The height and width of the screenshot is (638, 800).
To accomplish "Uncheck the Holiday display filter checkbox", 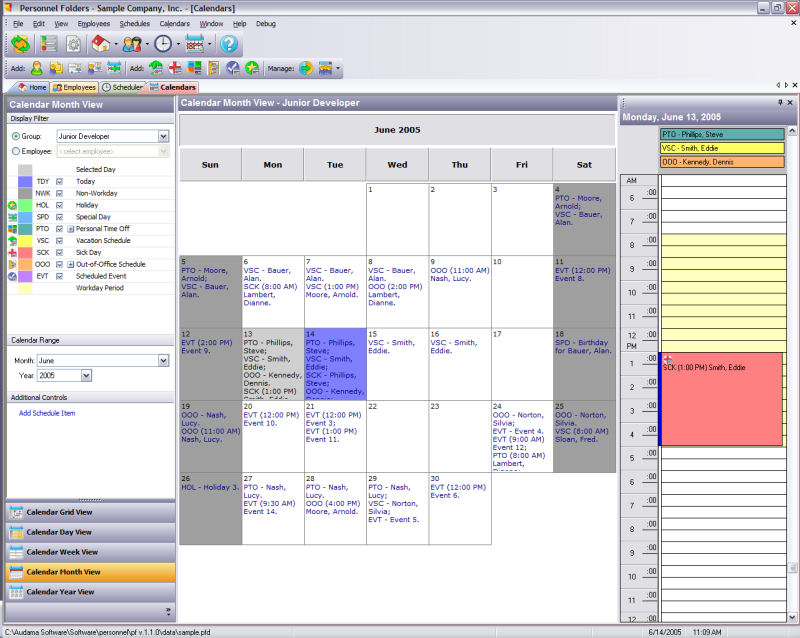I will click(x=60, y=205).
